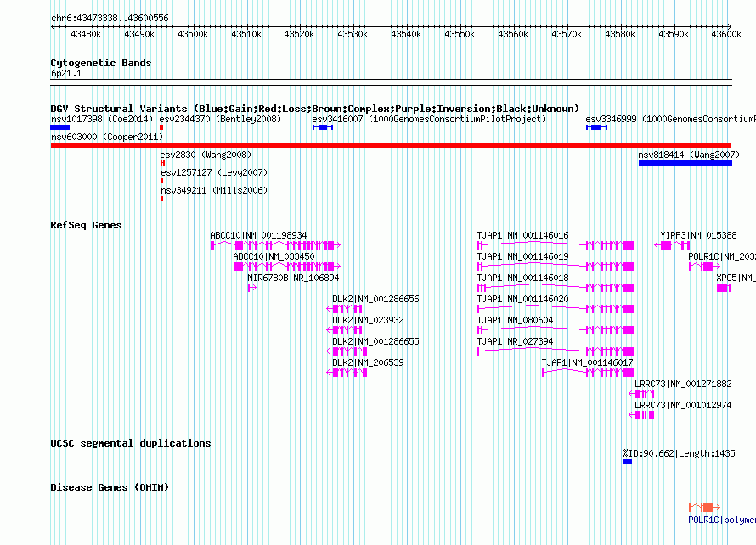Open the DLK2|NM_206539 transcript label
756x545 pixels.
pyautogui.click(x=368, y=362)
